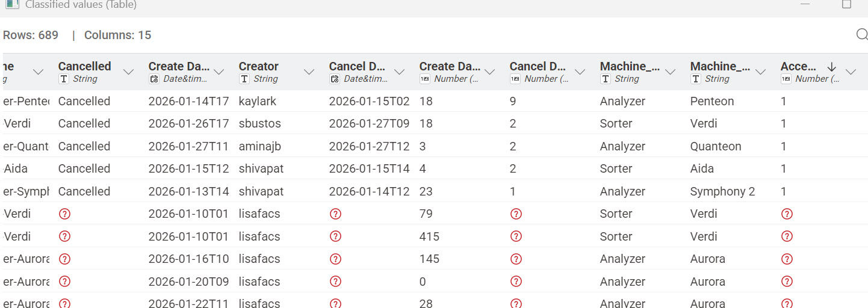
Task: Click the missing value icon in Acce... for row 415
Action: point(786,236)
